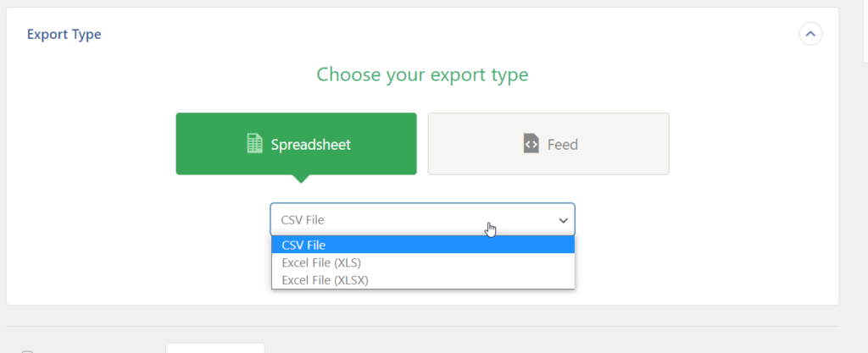Choose the Spreadsheet export type button
The width and height of the screenshot is (868, 353).
296,144
